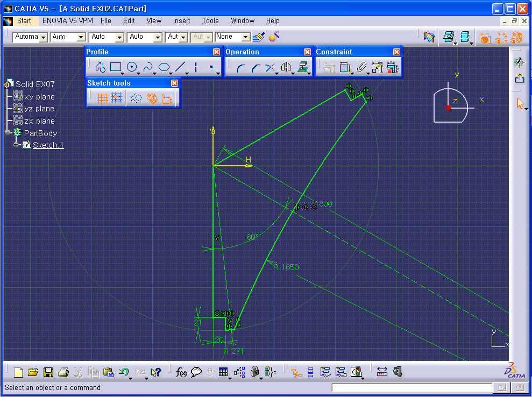This screenshot has height=397, width=532.
Task: Choose the Line tool in Profile toolbar
Action: pyautogui.click(x=181, y=67)
